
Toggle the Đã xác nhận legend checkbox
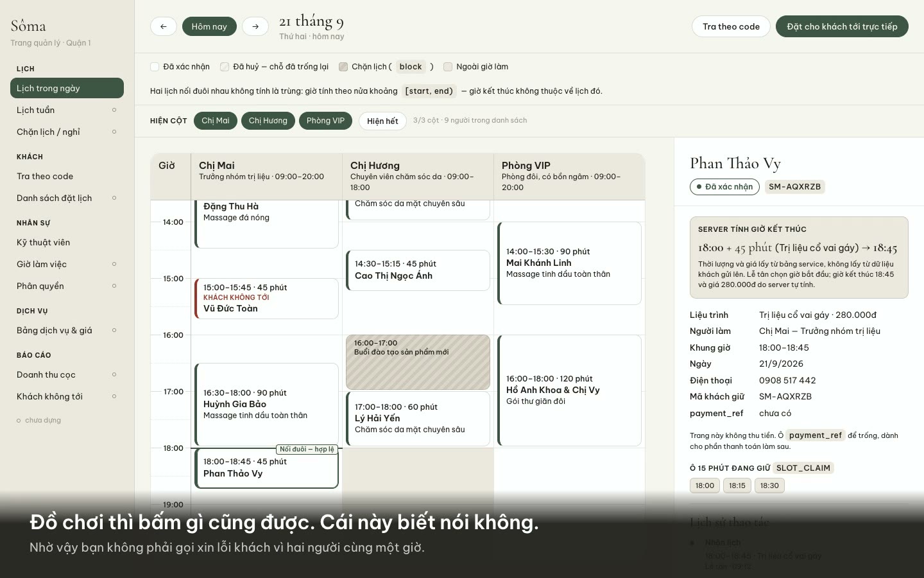click(155, 66)
